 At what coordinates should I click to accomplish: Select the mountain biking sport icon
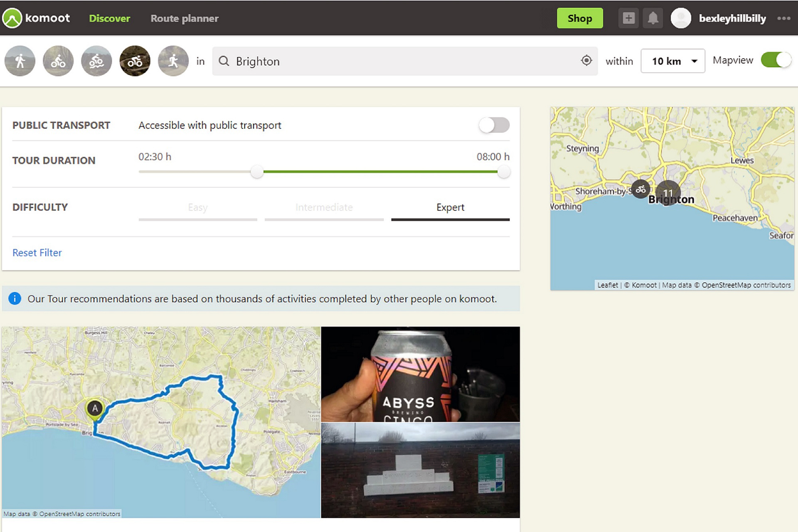tap(96, 61)
